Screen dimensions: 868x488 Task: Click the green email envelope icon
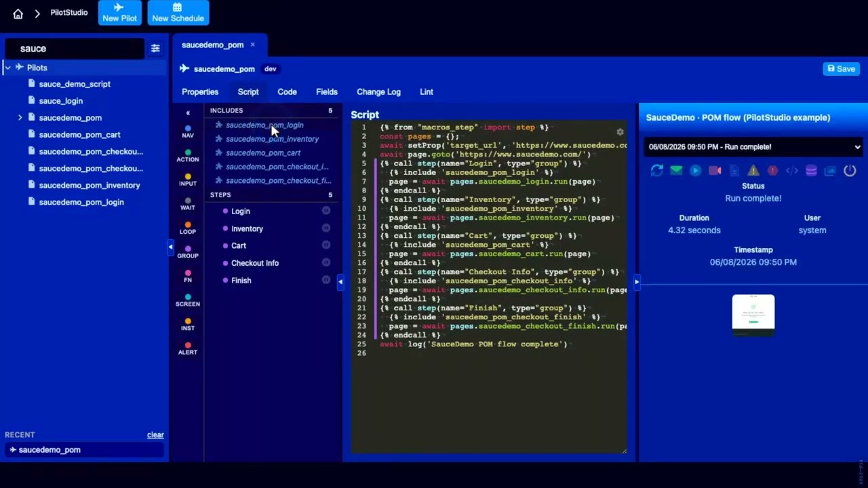tap(676, 171)
